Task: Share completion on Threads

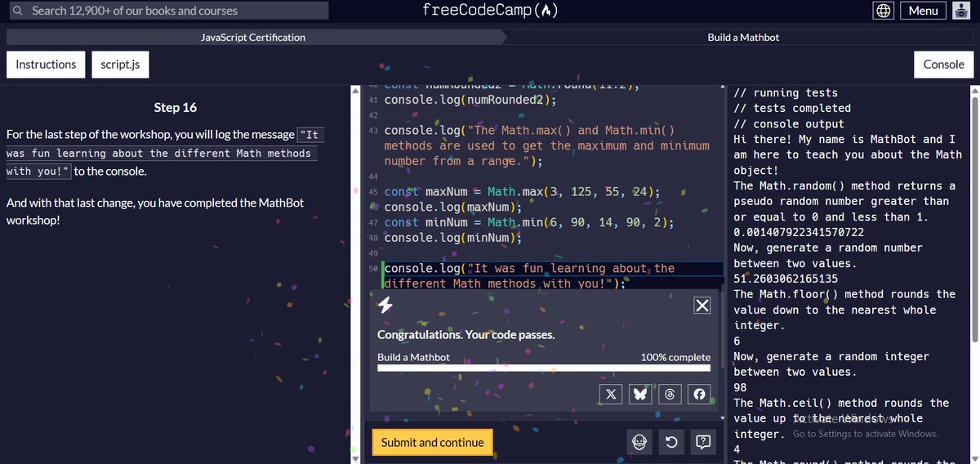Action: pyautogui.click(x=670, y=395)
